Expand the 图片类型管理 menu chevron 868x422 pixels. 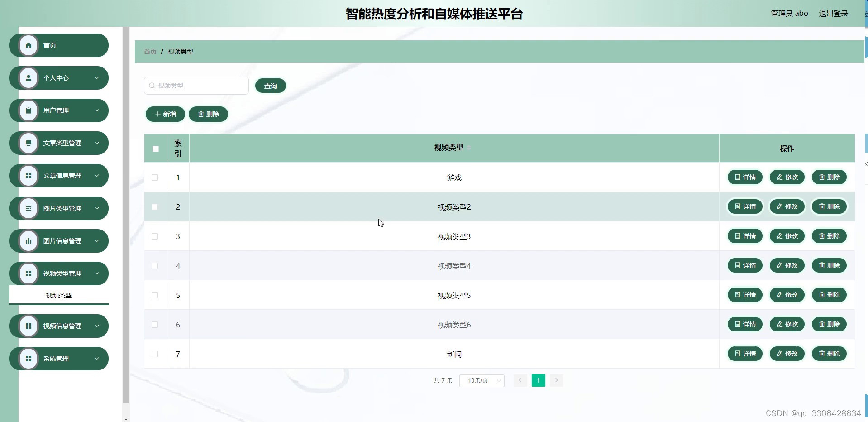click(x=97, y=208)
